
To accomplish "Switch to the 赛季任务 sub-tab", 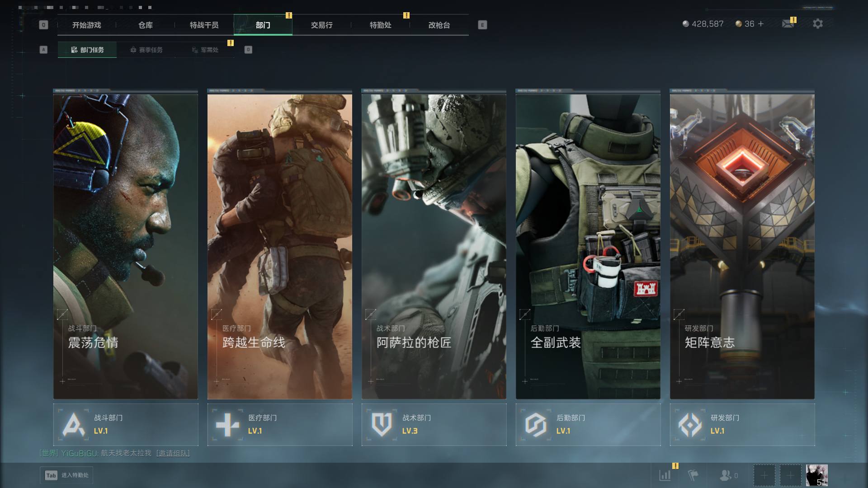I will 146,50.
